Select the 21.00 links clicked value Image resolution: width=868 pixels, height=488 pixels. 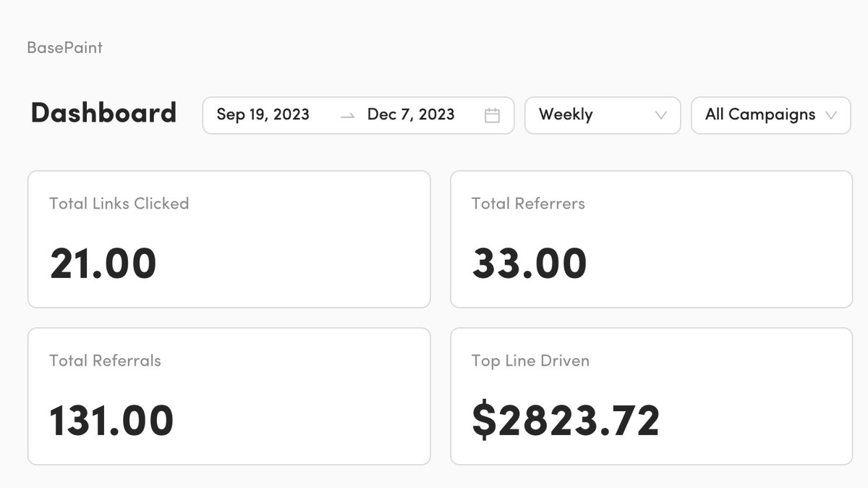(103, 263)
